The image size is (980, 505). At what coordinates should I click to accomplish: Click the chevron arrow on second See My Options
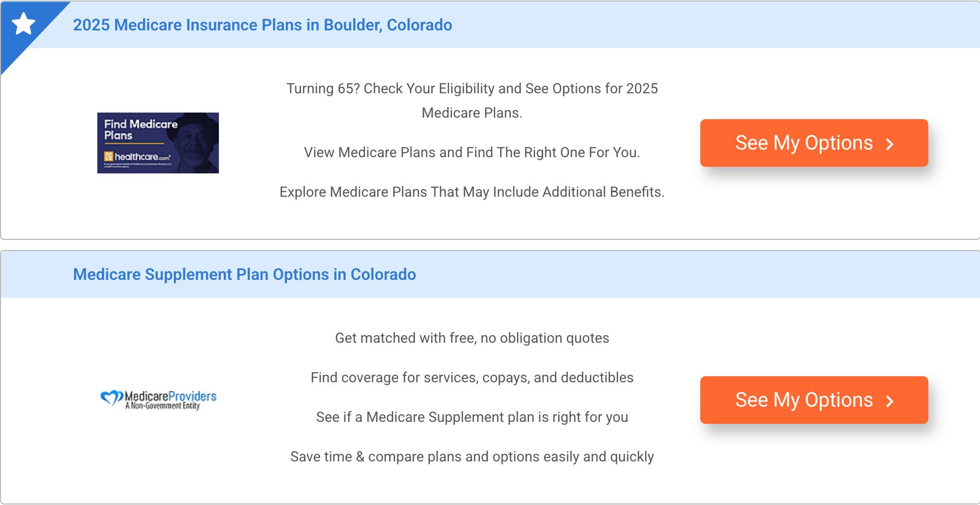pos(890,402)
